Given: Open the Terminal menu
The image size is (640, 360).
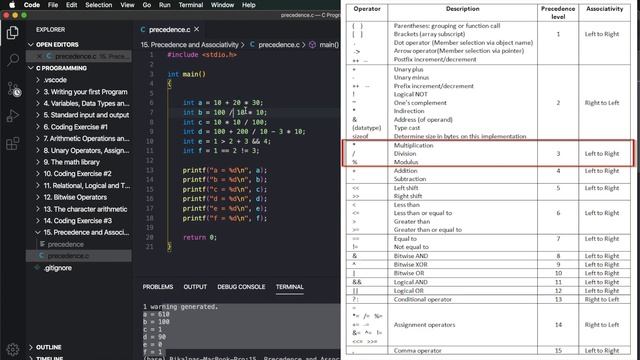Looking at the screenshot, I should 191,5.
